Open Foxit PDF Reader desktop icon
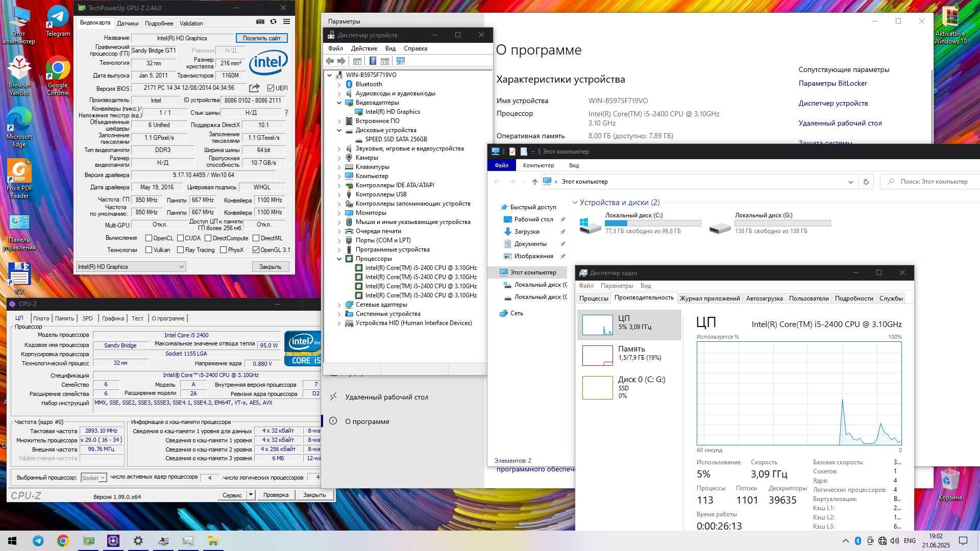 pos(19,179)
